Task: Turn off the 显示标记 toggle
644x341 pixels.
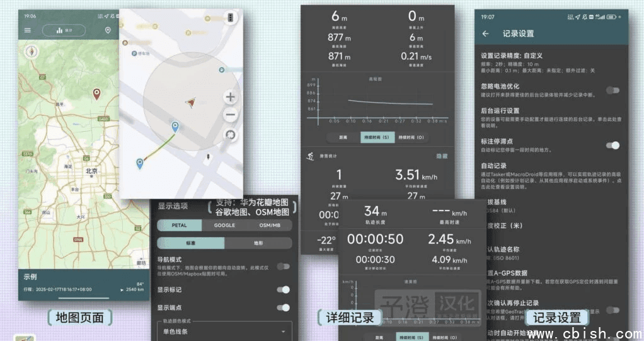Action: [x=283, y=289]
